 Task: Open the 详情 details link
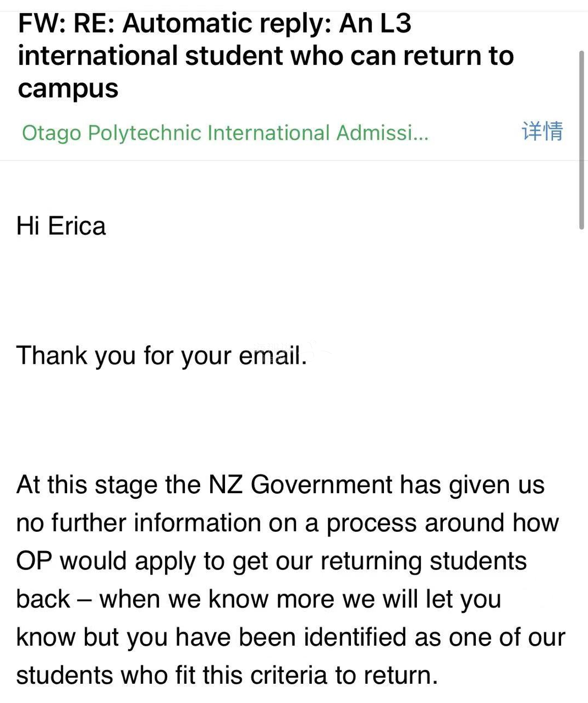click(542, 132)
